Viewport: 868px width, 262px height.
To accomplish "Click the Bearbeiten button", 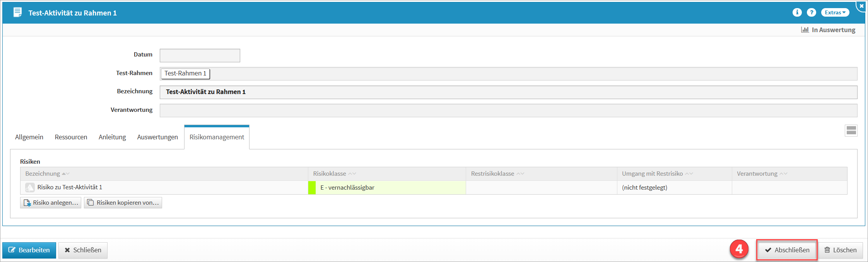I will pos(29,250).
